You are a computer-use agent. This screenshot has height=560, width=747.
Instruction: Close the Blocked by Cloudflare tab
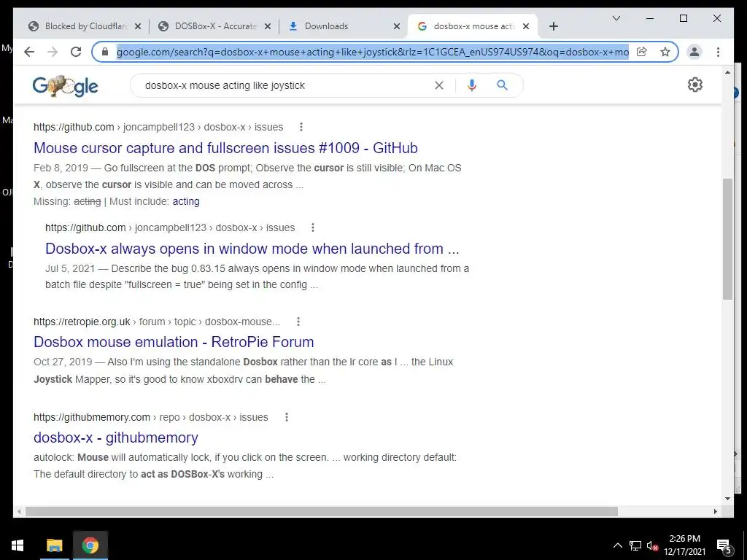(138, 27)
